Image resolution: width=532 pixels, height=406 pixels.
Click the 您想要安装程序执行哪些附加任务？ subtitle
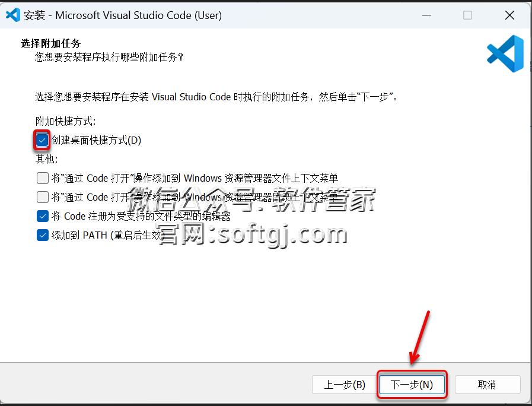[x=109, y=57]
